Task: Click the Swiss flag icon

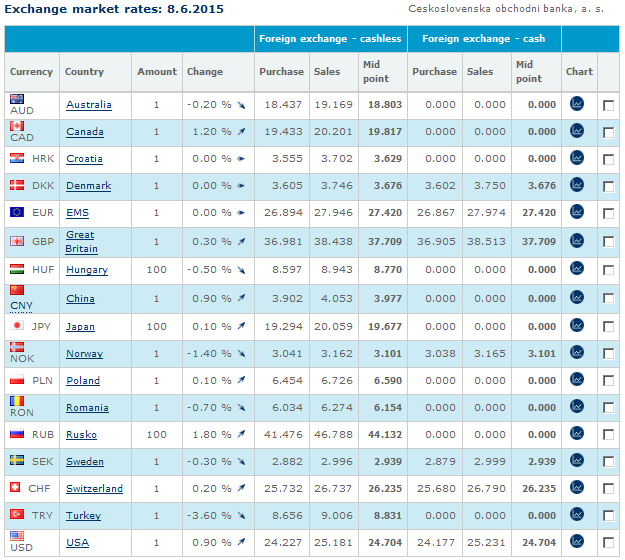Action: click(x=15, y=487)
